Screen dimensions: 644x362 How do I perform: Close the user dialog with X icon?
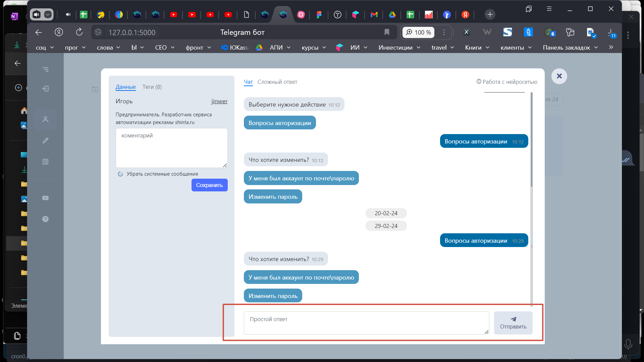click(559, 76)
